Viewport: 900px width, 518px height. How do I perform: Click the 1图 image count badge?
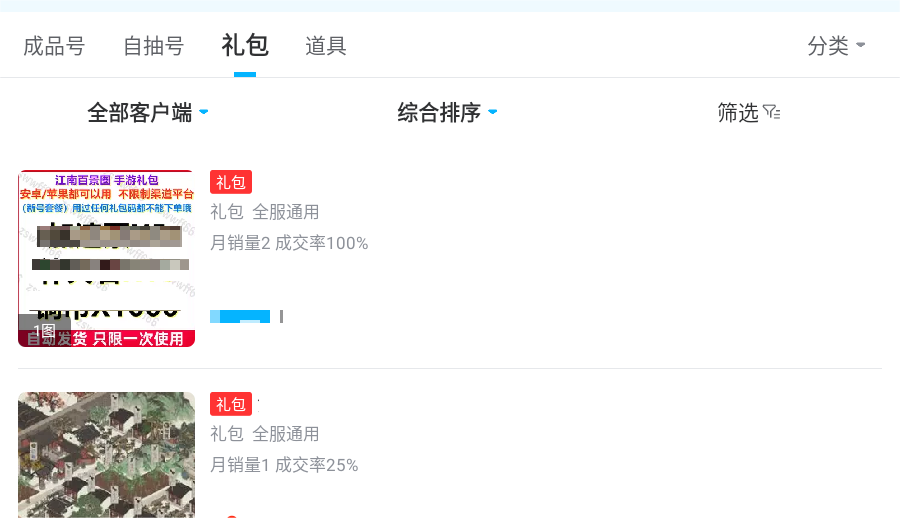coord(44,331)
